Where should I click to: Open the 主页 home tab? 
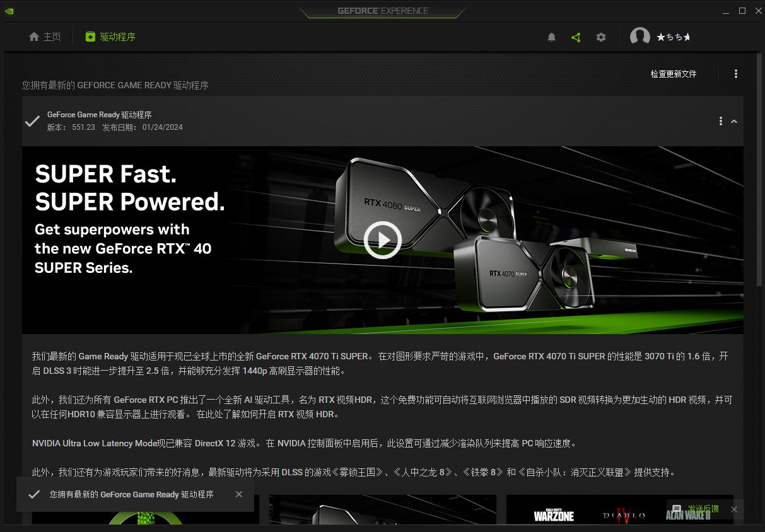(45, 37)
